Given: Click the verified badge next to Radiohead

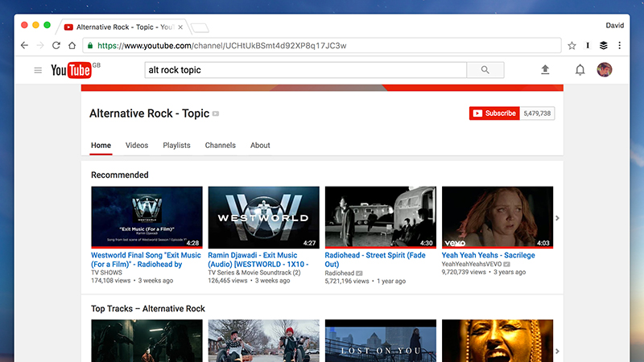Looking at the screenshot, I should point(359,274).
